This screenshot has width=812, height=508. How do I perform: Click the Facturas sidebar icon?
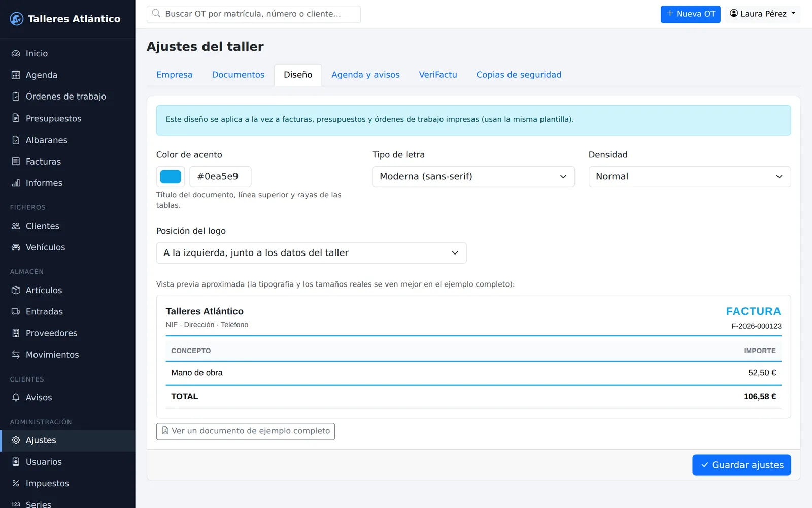coord(16,162)
